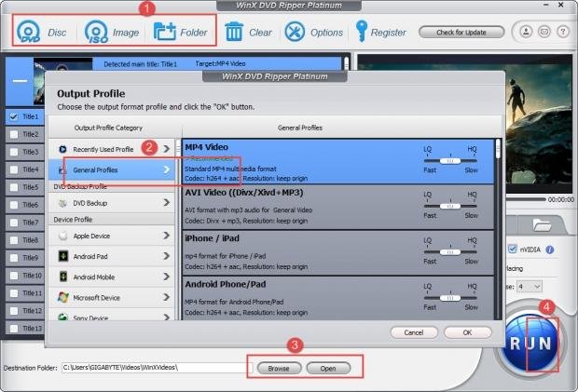Screen dimensions: 578x392
Task: Expand Microsoft Device chevron
Action: pyautogui.click(x=167, y=297)
